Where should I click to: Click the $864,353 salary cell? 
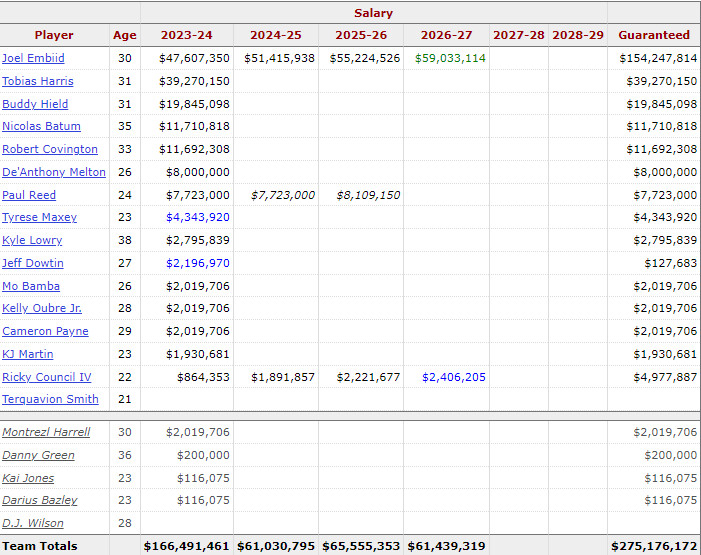click(x=203, y=377)
